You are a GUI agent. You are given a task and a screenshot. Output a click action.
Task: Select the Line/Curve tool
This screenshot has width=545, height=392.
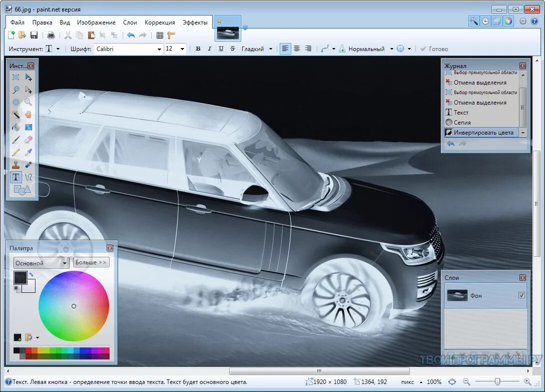(x=29, y=177)
